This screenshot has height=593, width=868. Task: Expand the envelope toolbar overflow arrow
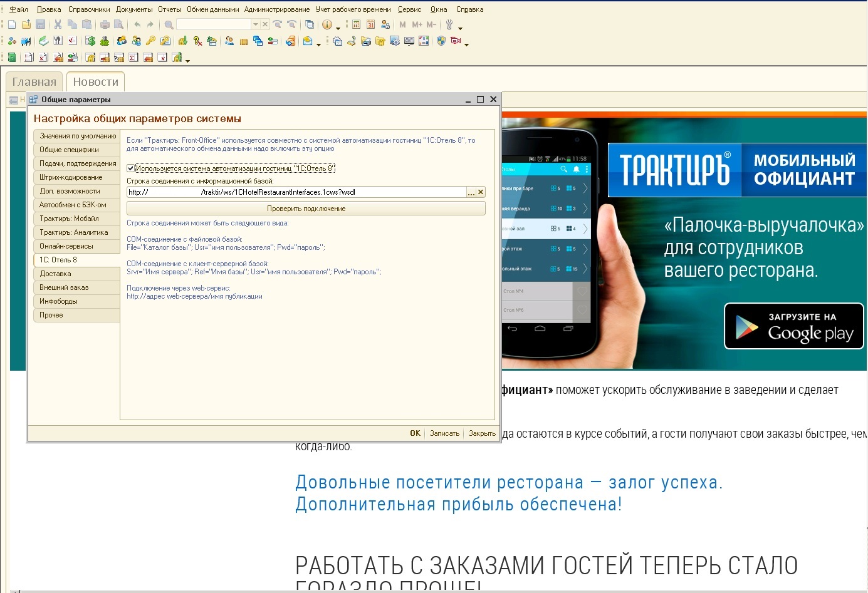(318, 44)
